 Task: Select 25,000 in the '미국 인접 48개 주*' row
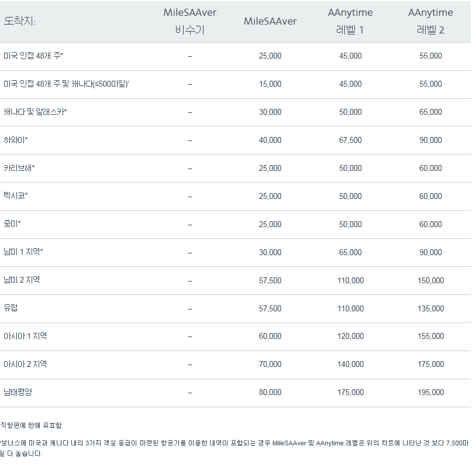click(x=270, y=56)
